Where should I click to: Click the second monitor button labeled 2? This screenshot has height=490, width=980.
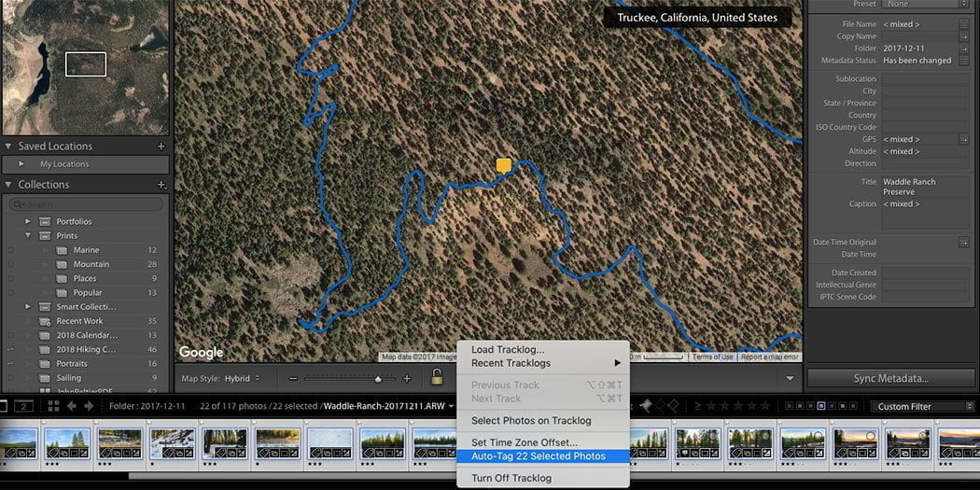coord(23,406)
